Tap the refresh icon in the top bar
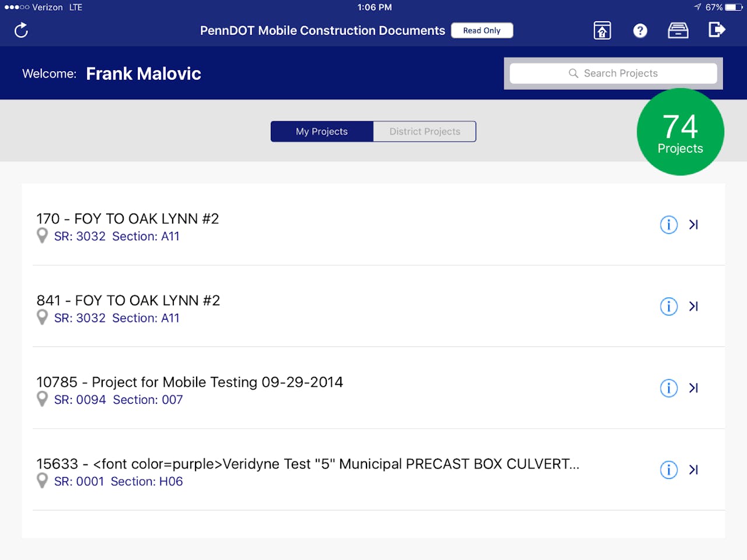This screenshot has width=747, height=560. click(x=21, y=30)
